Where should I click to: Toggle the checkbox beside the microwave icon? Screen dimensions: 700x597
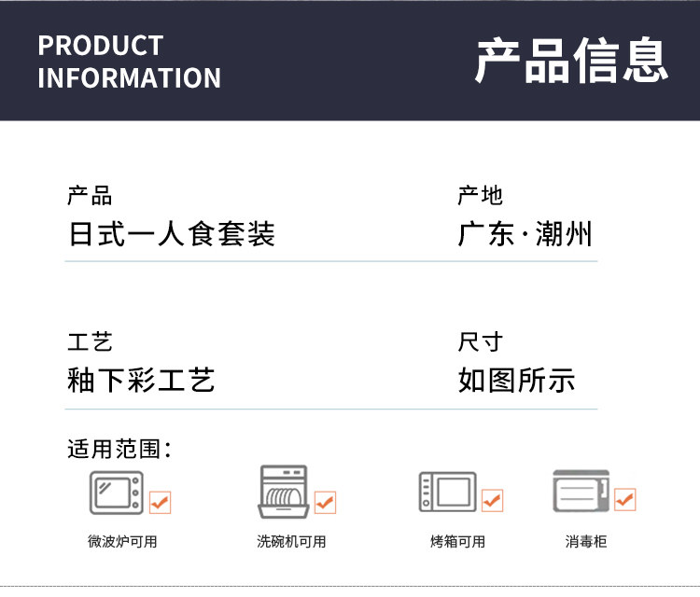(161, 502)
